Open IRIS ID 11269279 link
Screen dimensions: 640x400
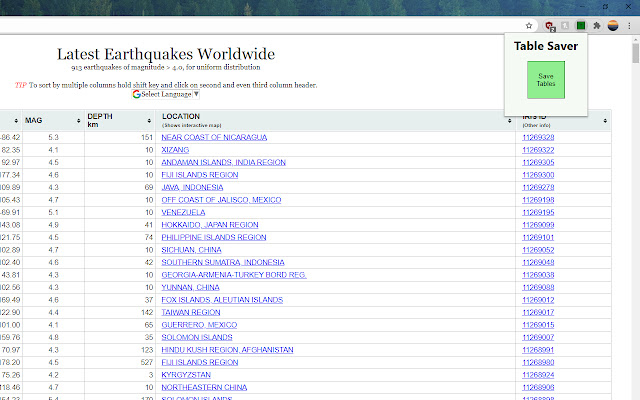pyautogui.click(x=538, y=187)
